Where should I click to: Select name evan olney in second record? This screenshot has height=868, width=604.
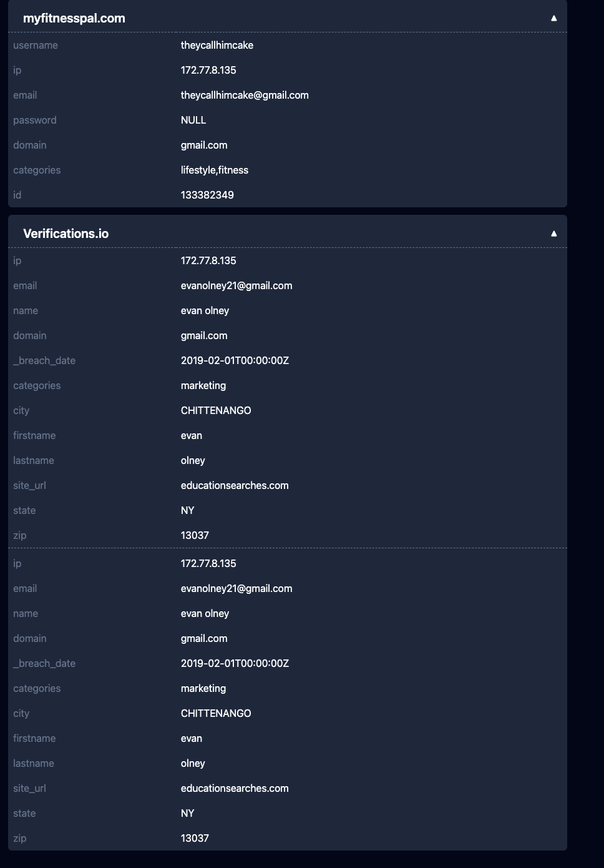(205, 613)
